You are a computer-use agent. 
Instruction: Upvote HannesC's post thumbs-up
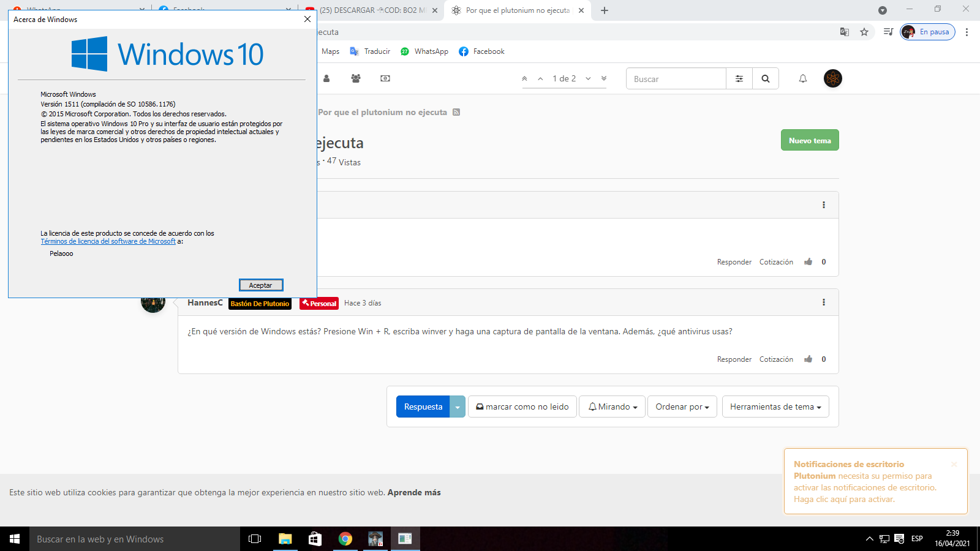tap(809, 359)
